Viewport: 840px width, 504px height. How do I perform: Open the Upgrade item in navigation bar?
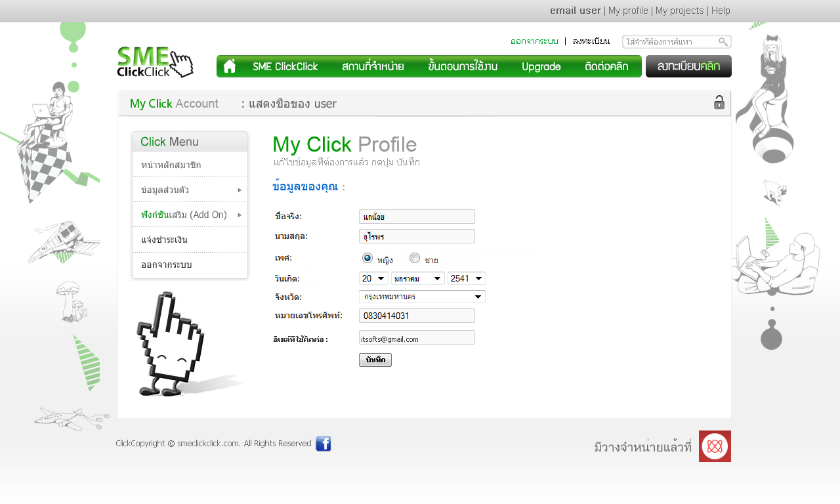coord(541,66)
